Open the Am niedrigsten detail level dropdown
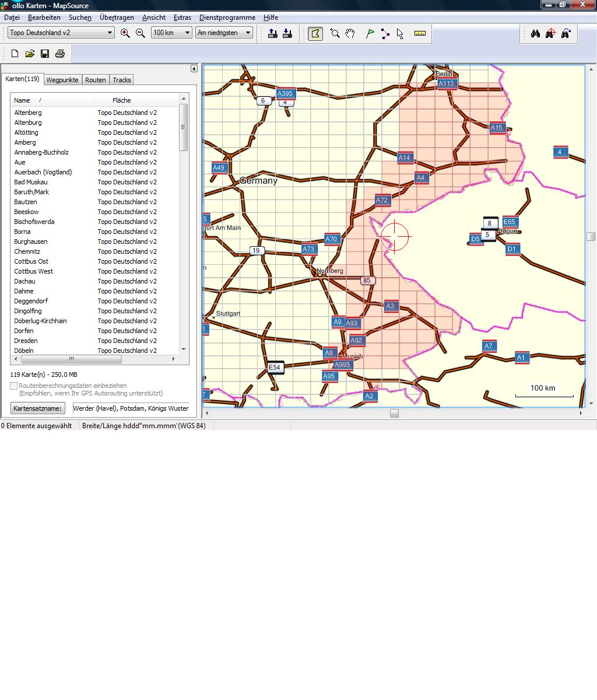Screen dimensions: 597x700 pos(224,33)
